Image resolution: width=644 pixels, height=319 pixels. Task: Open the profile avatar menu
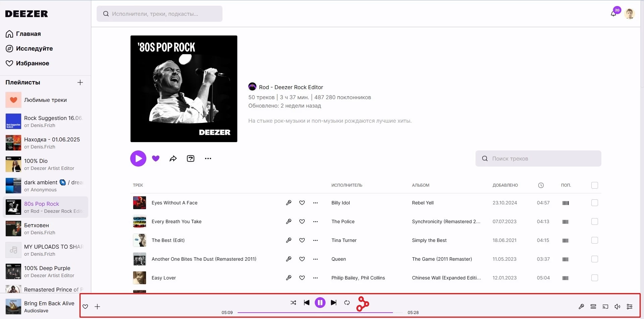(x=629, y=14)
